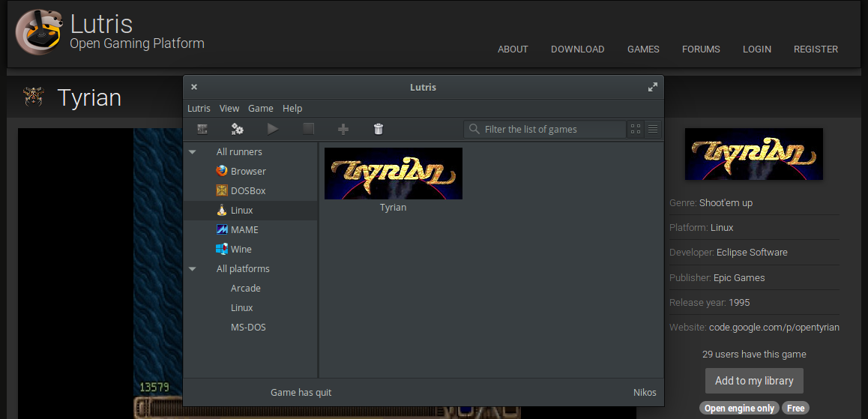Click the 'Tyrian' web page heading
The height and width of the screenshot is (419, 868).
[x=89, y=97]
